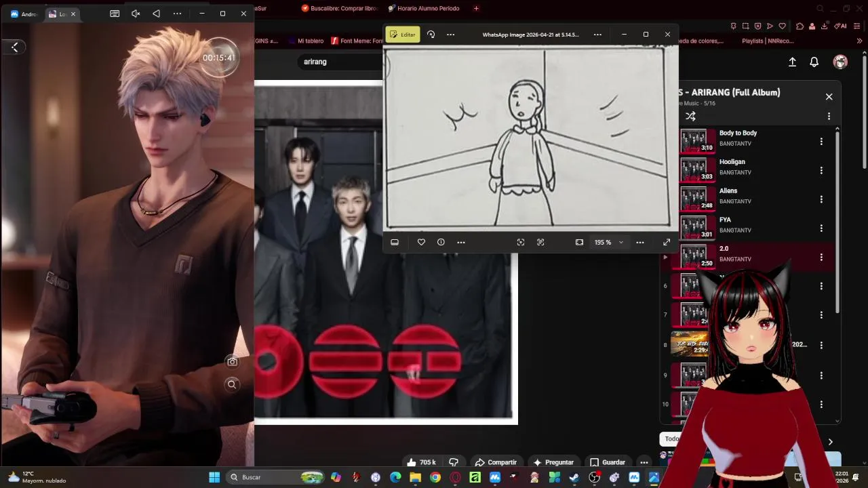Switch to the Andro emulator tab

[23, 14]
